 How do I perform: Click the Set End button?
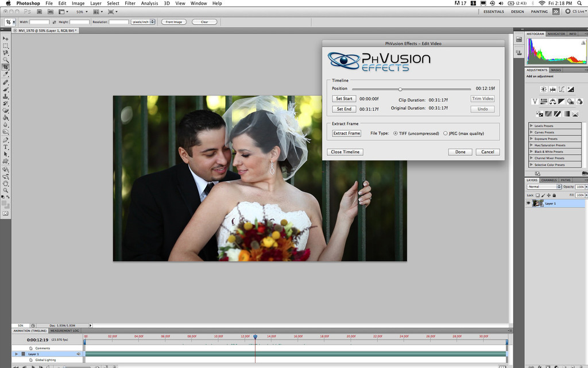click(x=344, y=109)
